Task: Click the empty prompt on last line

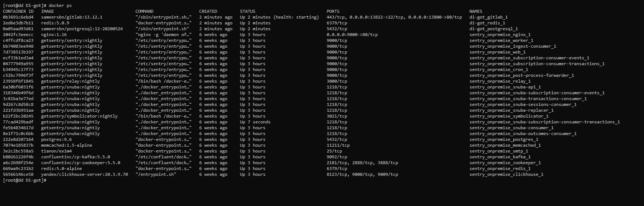Action: 25,180
